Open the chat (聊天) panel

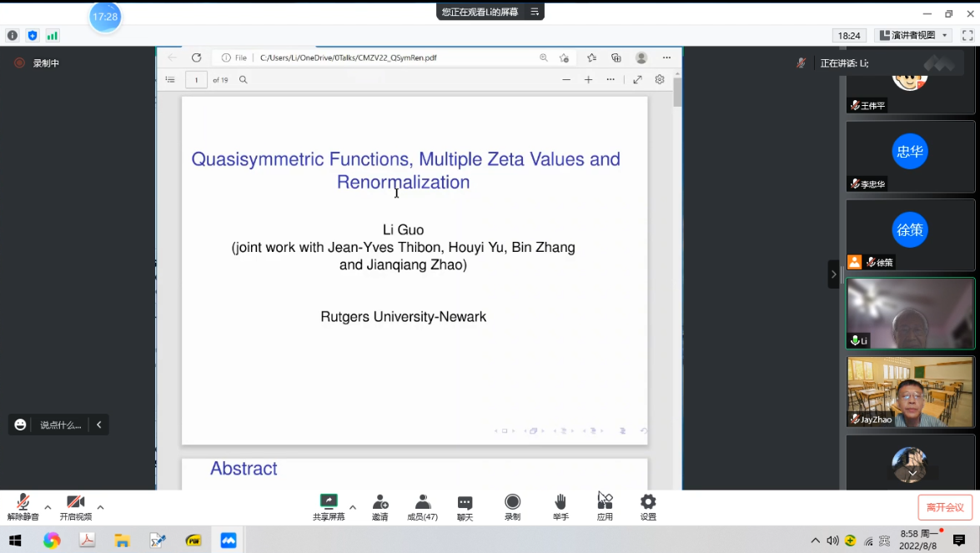[x=465, y=505]
